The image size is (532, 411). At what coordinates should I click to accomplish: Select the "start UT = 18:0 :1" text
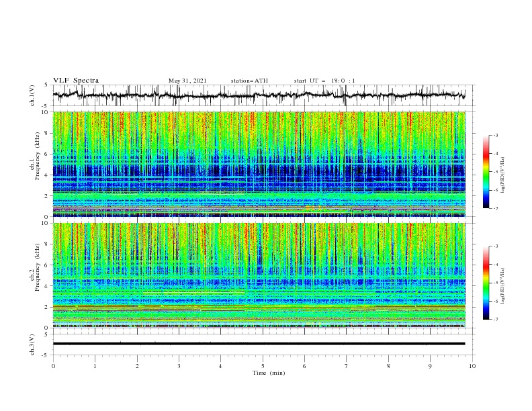[324, 81]
